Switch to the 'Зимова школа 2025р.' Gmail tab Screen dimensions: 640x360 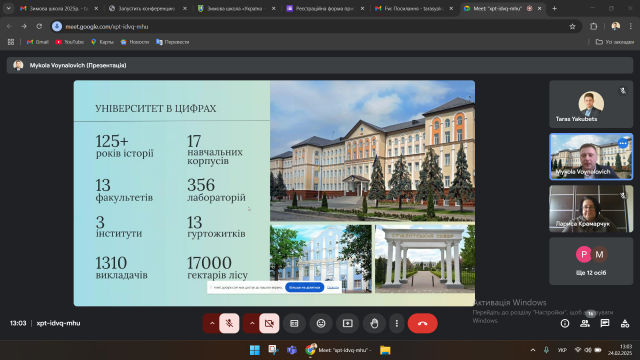tap(60, 8)
